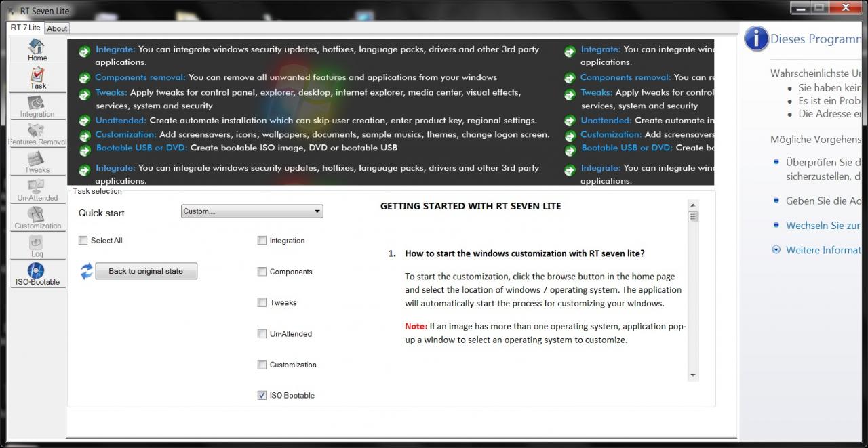Open the ISO-Bootable sidebar icon
Image resolution: width=868 pixels, height=448 pixels.
pyautogui.click(x=37, y=274)
